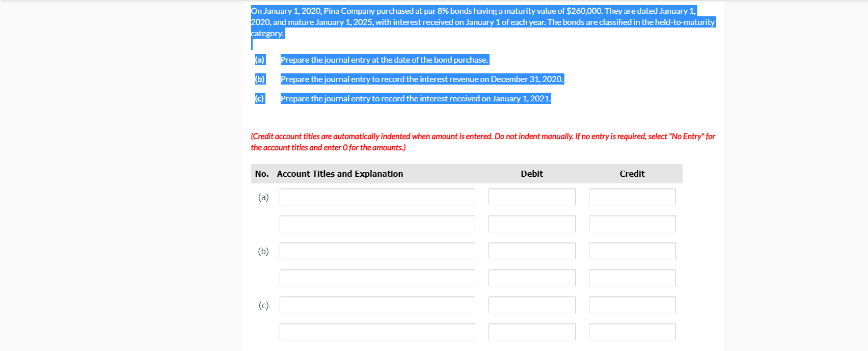Click the (a) row label in the journal table

tap(263, 197)
